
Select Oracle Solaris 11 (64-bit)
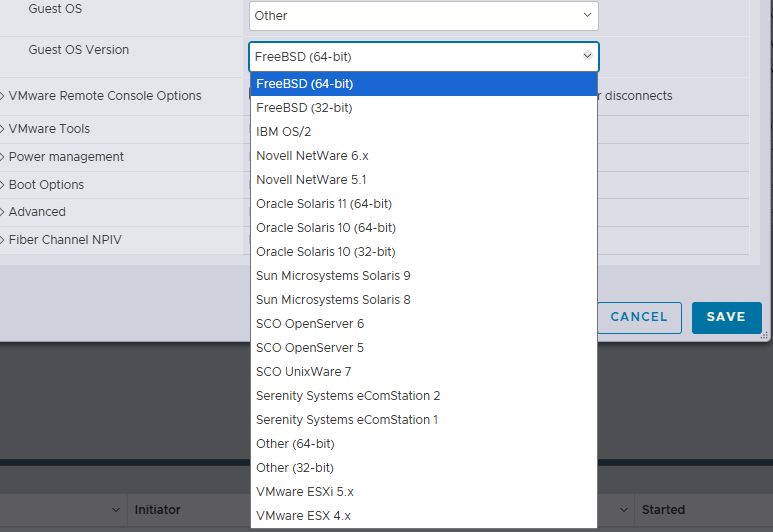424,204
